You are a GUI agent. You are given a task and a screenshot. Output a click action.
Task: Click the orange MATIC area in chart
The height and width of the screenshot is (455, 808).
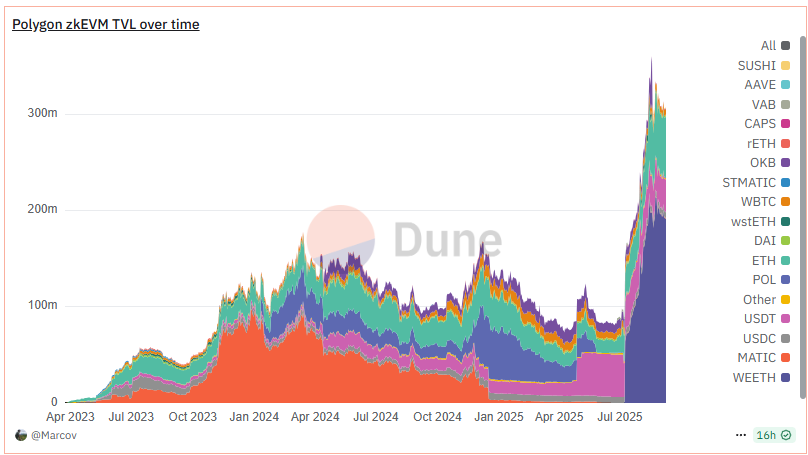(309, 371)
